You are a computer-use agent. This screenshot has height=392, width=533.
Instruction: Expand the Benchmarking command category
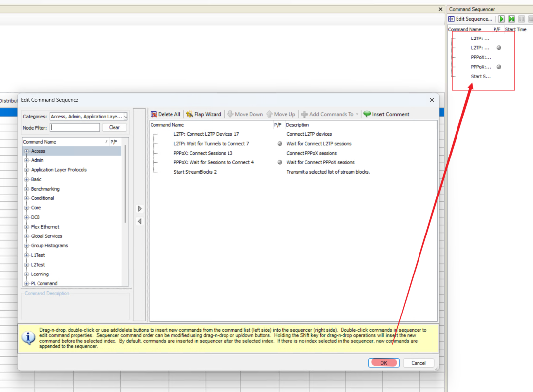(x=26, y=189)
